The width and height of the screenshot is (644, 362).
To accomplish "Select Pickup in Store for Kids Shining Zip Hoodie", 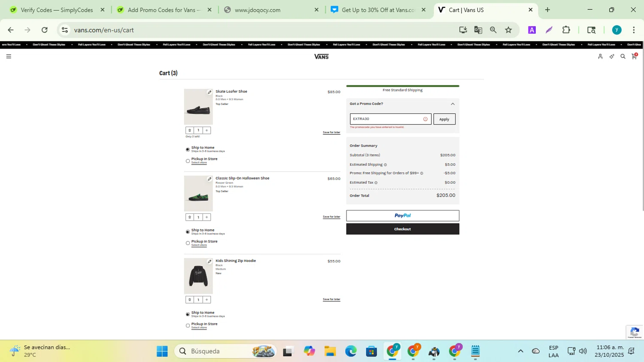I will point(188,325).
